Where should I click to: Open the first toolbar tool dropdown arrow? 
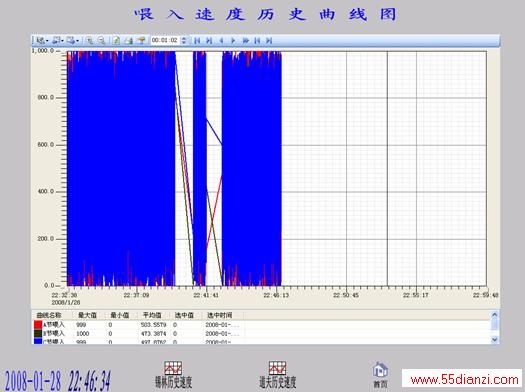[47, 41]
